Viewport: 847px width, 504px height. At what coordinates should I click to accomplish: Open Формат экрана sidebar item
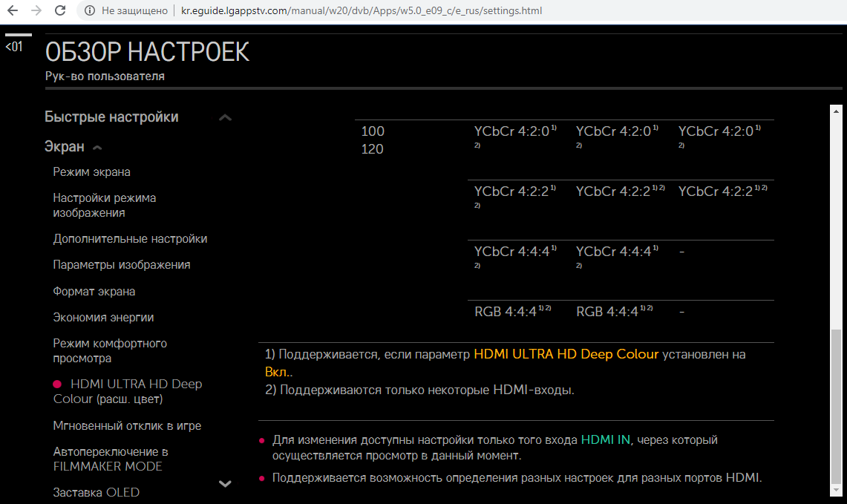94,292
